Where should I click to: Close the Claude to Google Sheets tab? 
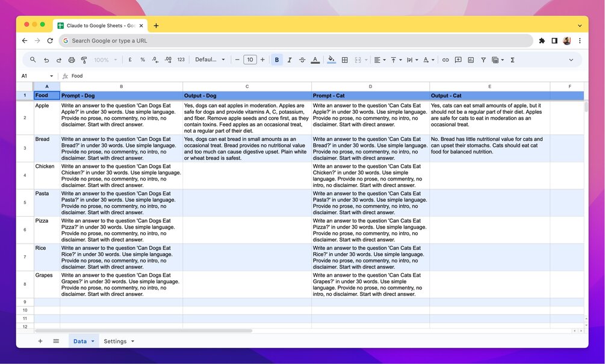click(x=141, y=26)
